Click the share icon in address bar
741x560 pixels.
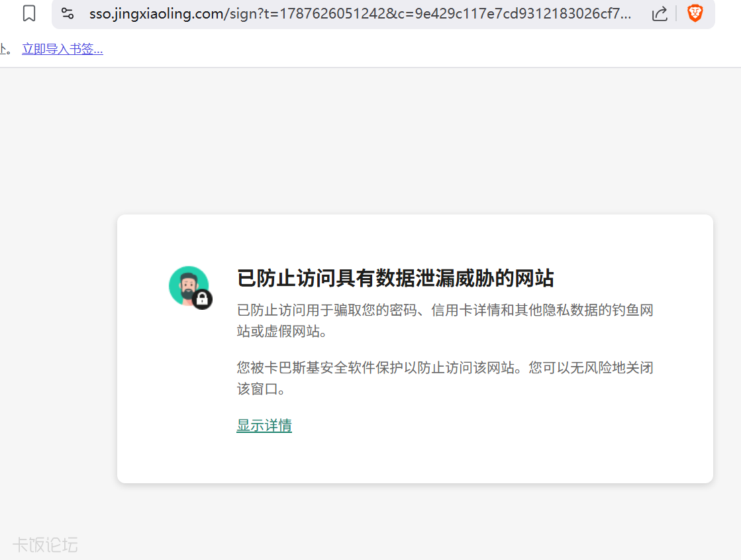click(x=660, y=14)
